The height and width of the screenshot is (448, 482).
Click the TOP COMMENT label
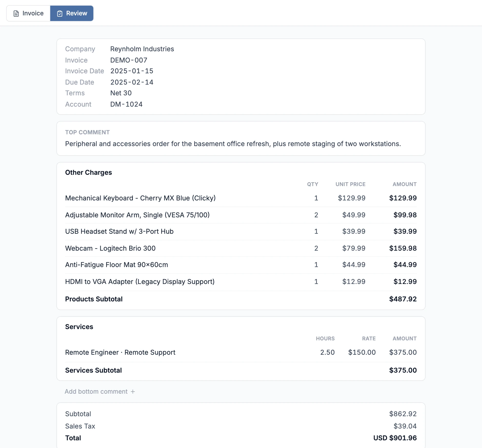pyautogui.click(x=87, y=132)
